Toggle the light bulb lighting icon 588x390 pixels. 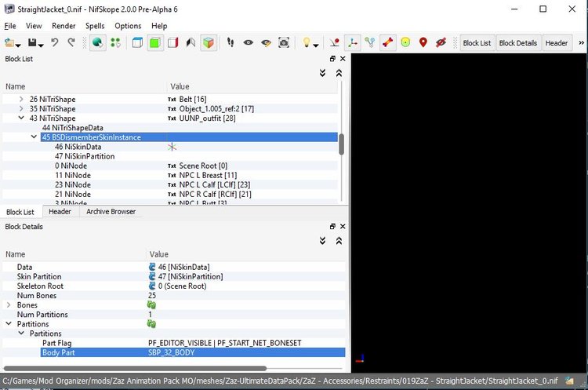pyautogui.click(x=307, y=42)
